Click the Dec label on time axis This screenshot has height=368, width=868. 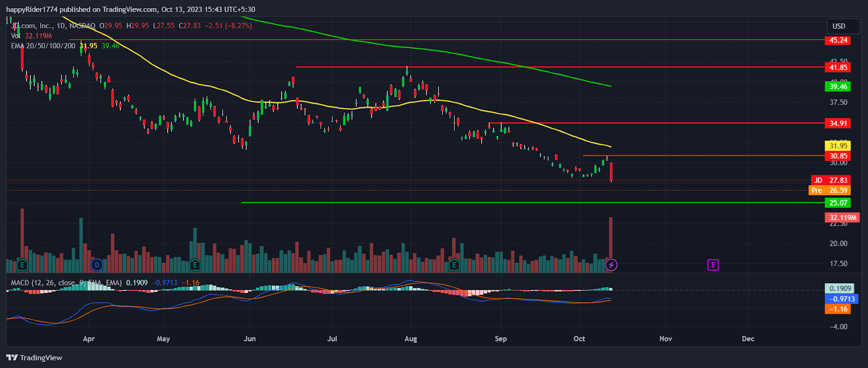point(748,339)
